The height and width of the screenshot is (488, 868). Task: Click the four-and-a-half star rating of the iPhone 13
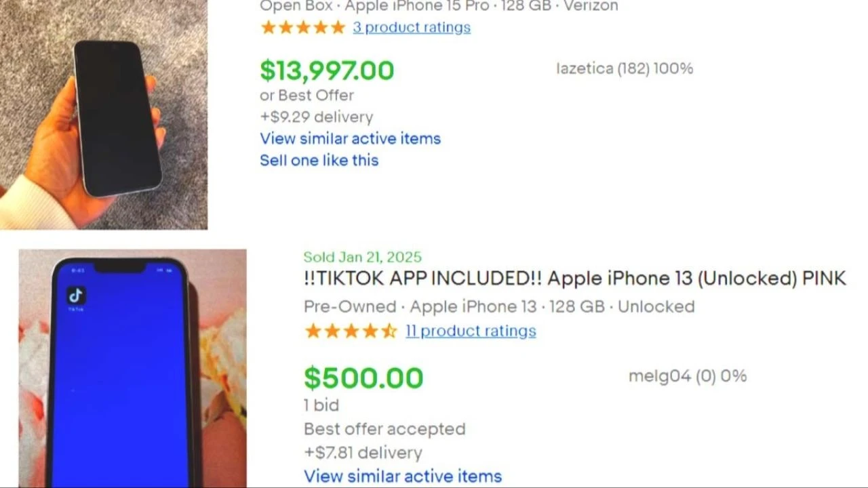pos(350,331)
